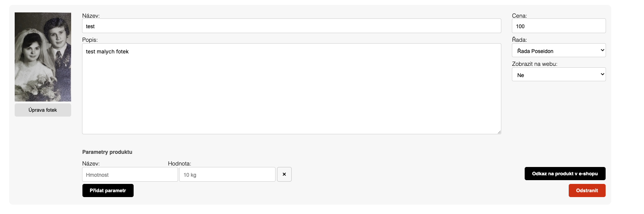
Task: Click the Řada label text
Action: point(519,40)
